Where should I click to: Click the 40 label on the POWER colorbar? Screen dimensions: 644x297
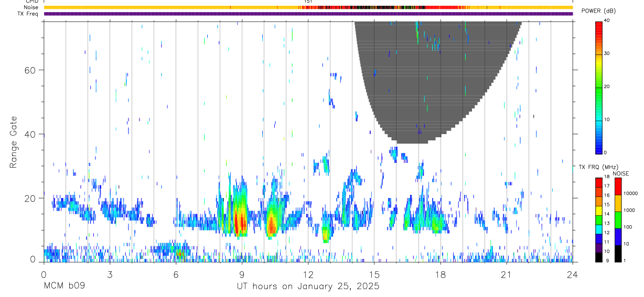(607, 20)
